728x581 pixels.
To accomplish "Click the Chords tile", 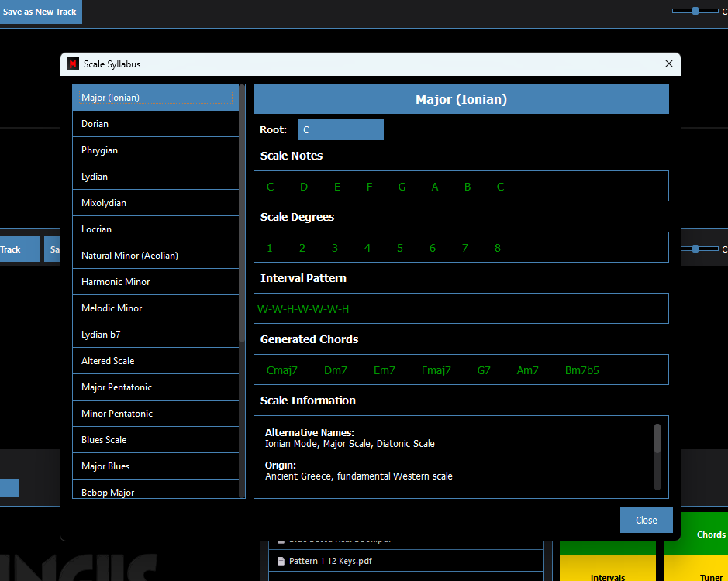I will point(710,535).
